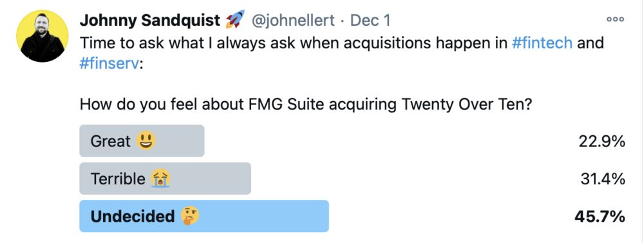Open the tweet's three-dot more menu

click(x=615, y=19)
